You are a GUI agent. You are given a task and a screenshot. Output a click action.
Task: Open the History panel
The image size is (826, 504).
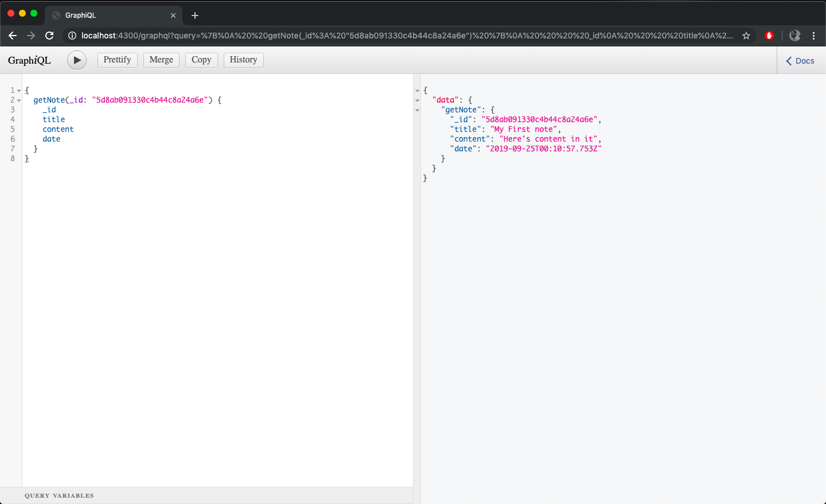click(x=243, y=60)
